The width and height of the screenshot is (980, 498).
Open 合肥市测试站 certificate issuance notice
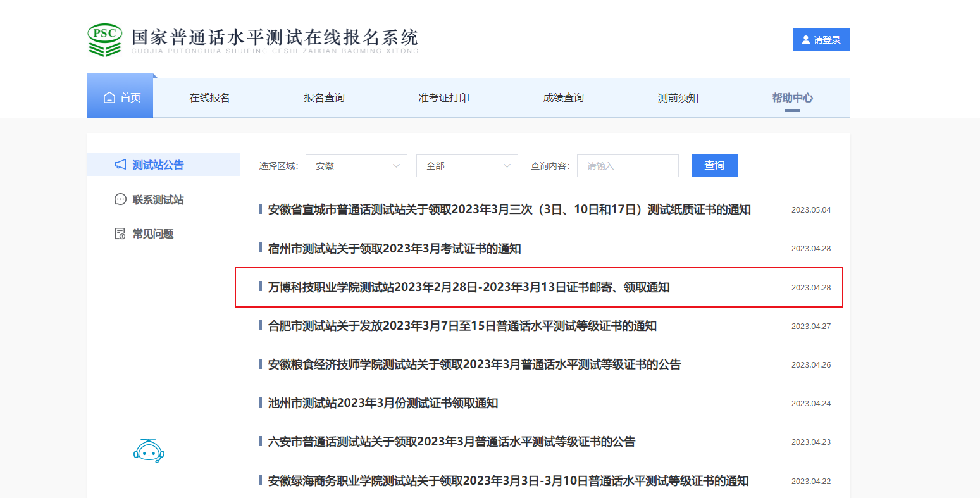coord(462,326)
